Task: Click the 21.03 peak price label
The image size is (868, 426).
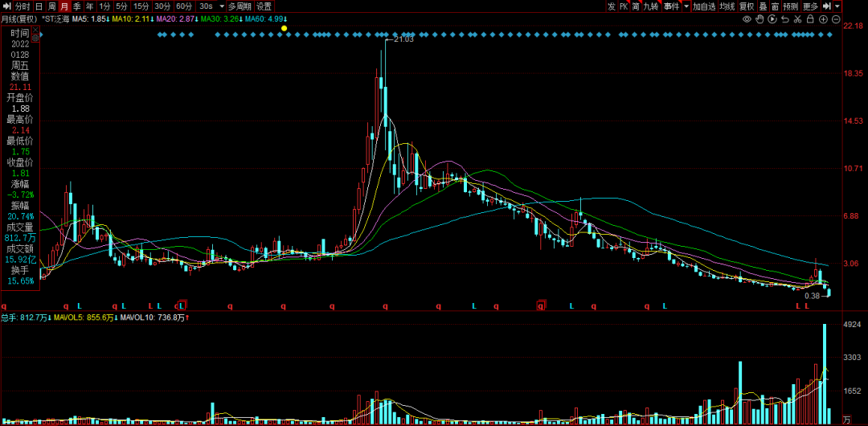Action: click(x=404, y=39)
